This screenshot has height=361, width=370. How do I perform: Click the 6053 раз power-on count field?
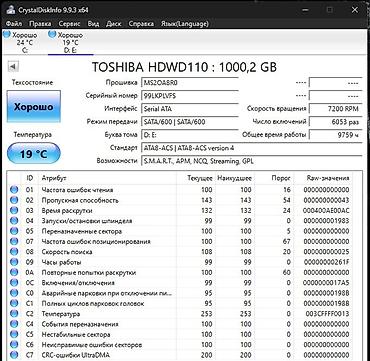coord(336,122)
